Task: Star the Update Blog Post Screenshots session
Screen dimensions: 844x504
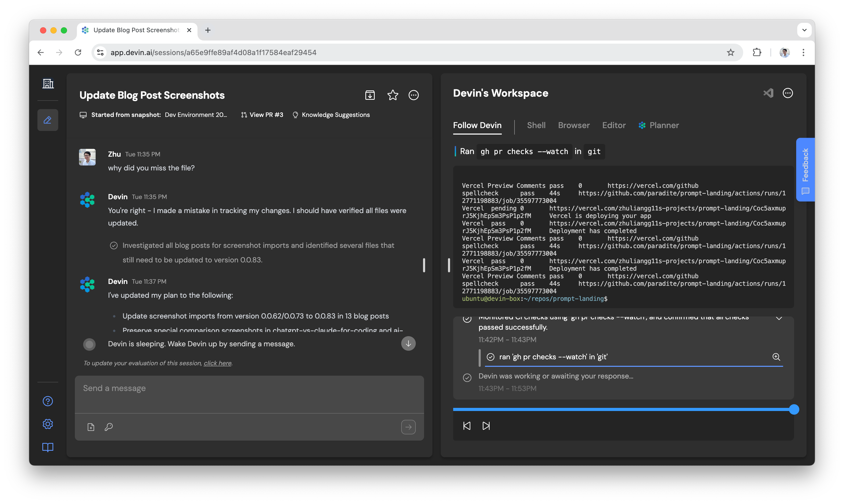Action: [393, 95]
